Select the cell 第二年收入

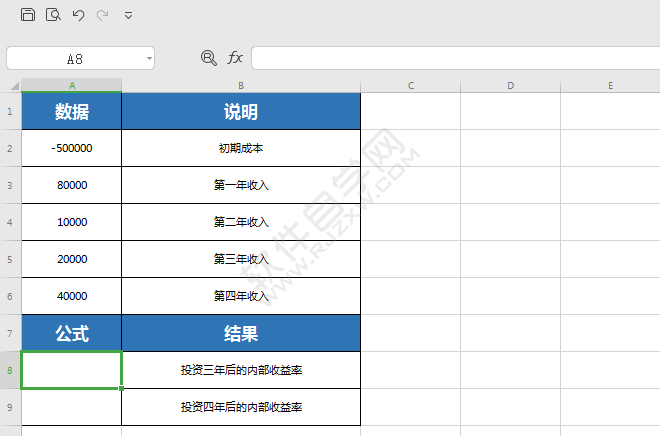(241, 222)
